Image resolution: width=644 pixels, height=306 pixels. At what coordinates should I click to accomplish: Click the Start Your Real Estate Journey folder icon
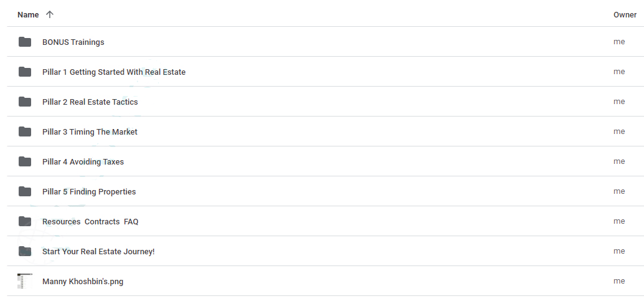(x=25, y=251)
